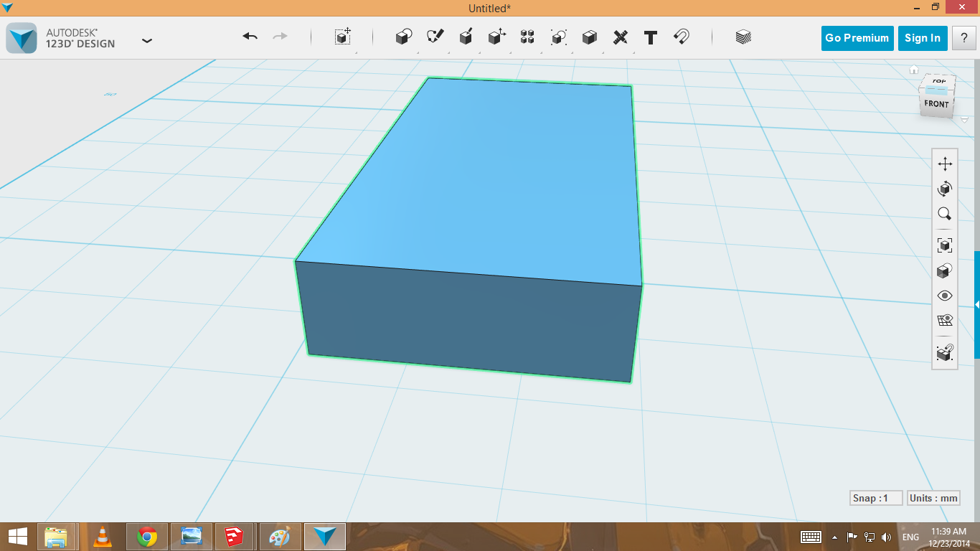Reset to home view via house icon

[914, 70]
